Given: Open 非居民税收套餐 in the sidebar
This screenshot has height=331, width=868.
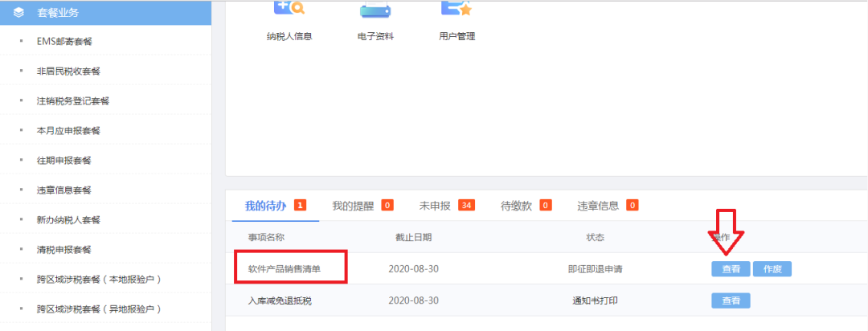Looking at the screenshot, I should pos(68,72).
